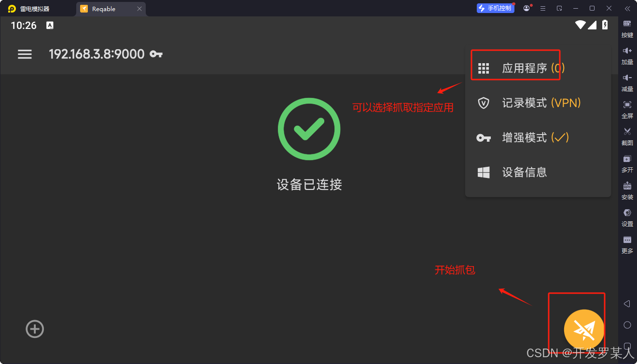Lower volume with the 减量 icon

[627, 82]
